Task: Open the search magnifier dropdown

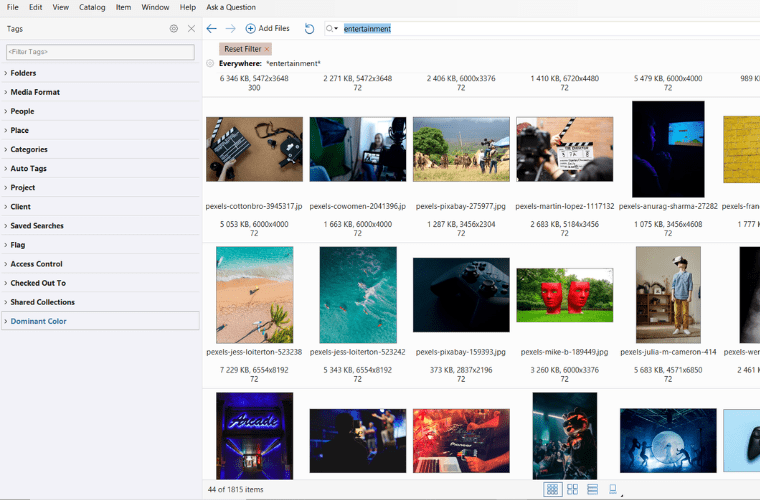Action: click(x=331, y=29)
